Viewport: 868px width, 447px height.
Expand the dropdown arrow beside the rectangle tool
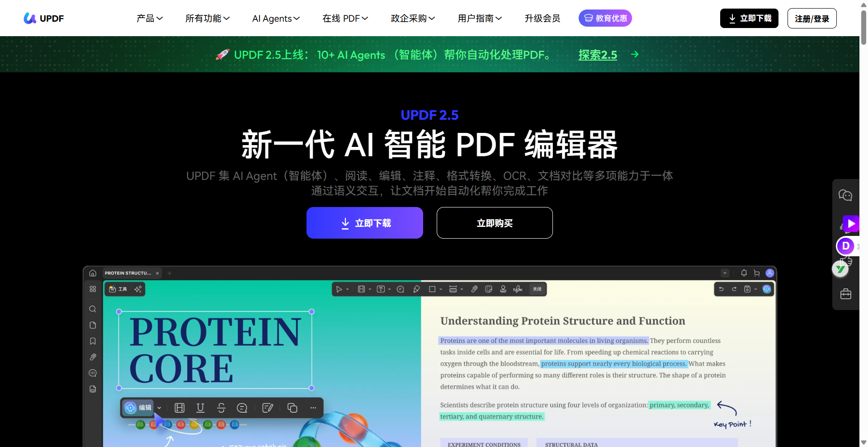[440, 289]
